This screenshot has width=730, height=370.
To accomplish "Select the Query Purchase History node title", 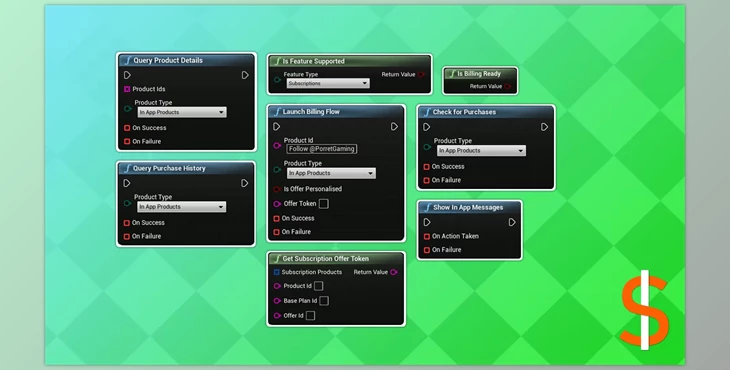I will [169, 168].
